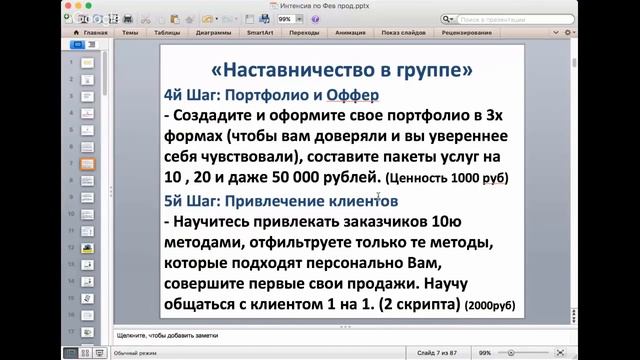This screenshot has width=640, height=360.
Task: Open the search options magnifier dropdown
Action: (448, 19)
